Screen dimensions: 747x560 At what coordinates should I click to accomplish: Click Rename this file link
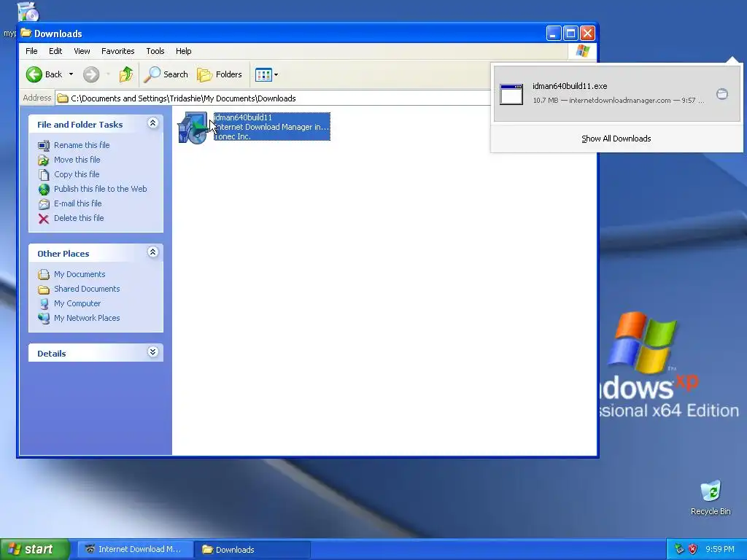(82, 145)
